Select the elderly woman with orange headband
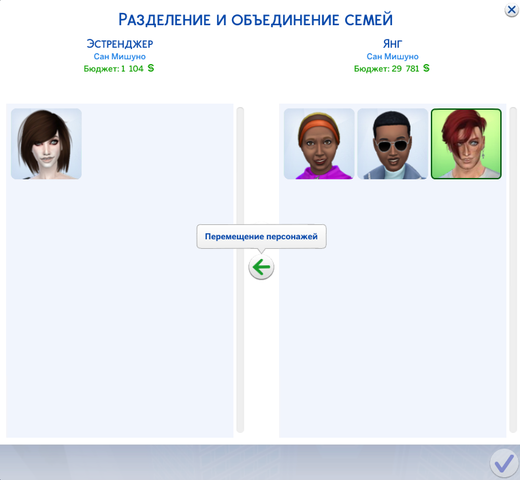This screenshot has width=520, height=480. (x=319, y=144)
